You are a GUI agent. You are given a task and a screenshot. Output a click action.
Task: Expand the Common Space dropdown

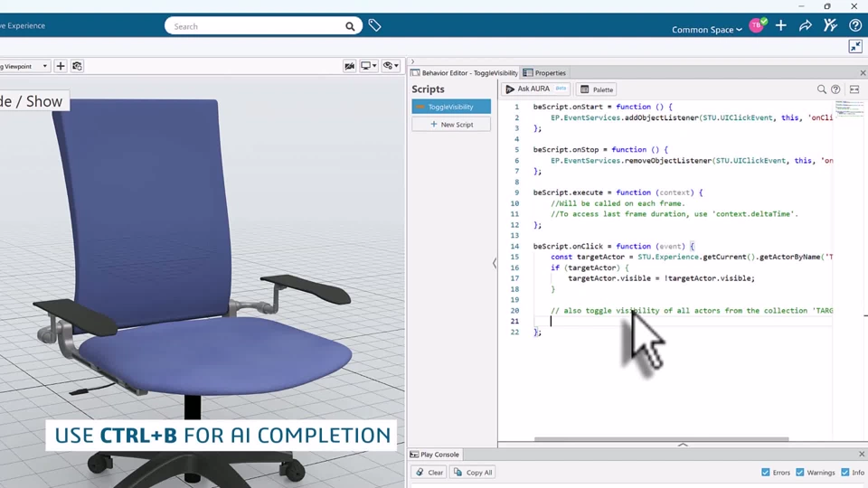point(707,30)
